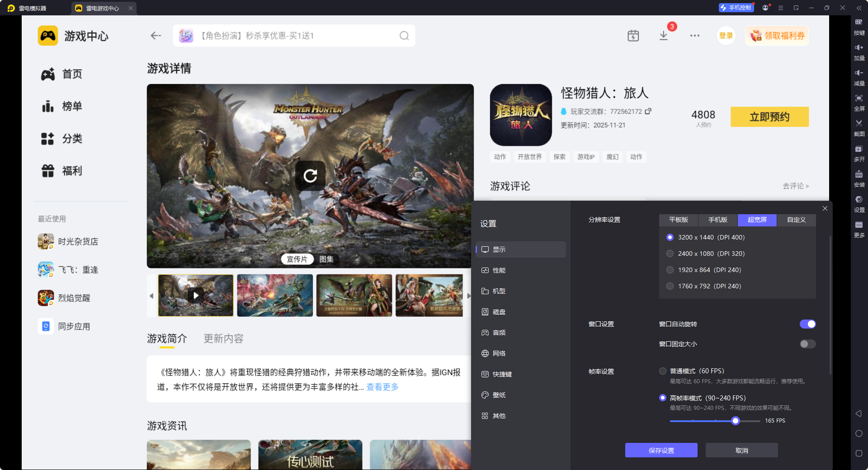
Task: Click the game search input field
Action: coord(294,36)
